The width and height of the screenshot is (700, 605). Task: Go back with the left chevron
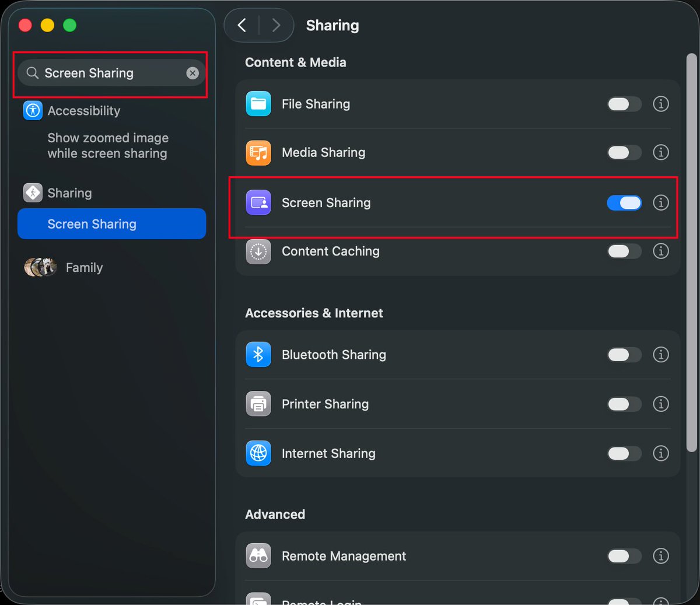pos(242,25)
